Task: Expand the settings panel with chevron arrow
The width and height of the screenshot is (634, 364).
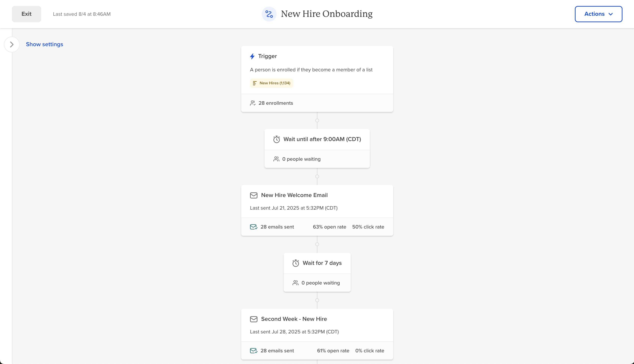Action: click(x=12, y=44)
